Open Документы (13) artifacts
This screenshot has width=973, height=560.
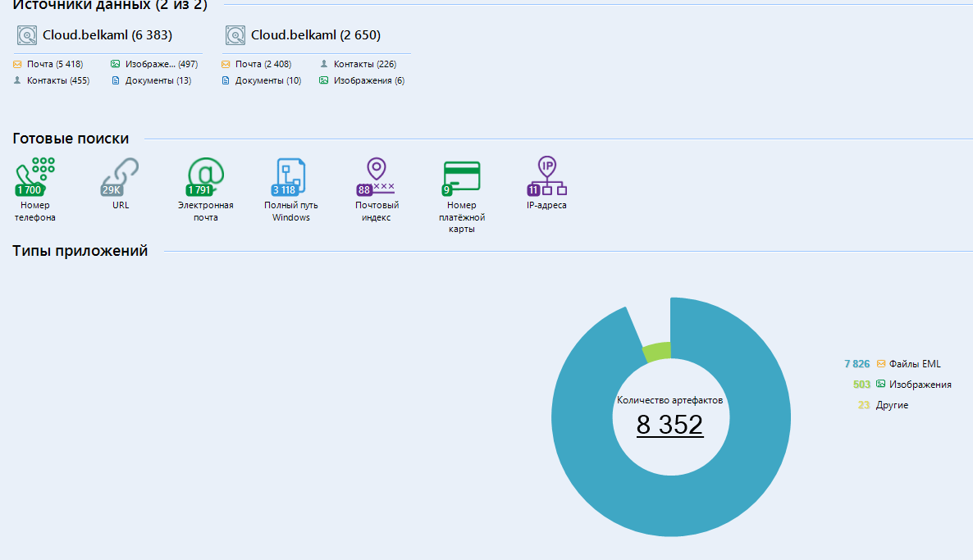[x=158, y=80]
